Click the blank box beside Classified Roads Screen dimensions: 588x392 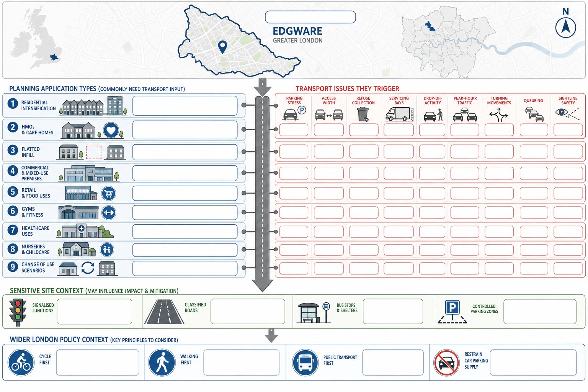pyautogui.click(x=248, y=312)
